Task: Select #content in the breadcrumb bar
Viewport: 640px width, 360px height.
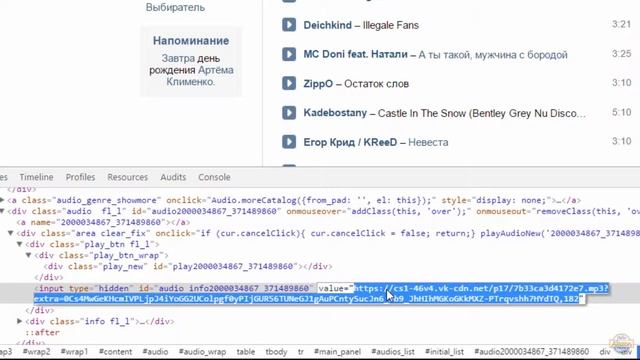Action: [115, 351]
